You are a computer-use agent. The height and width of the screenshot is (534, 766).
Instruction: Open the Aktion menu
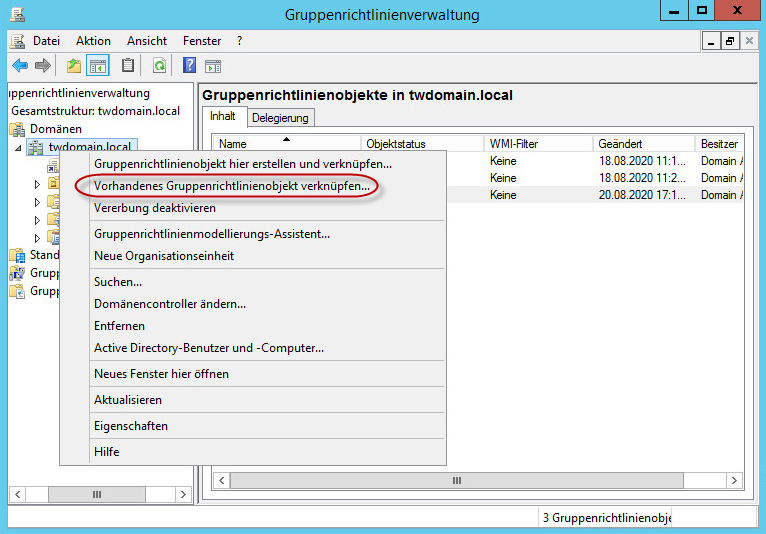click(93, 41)
